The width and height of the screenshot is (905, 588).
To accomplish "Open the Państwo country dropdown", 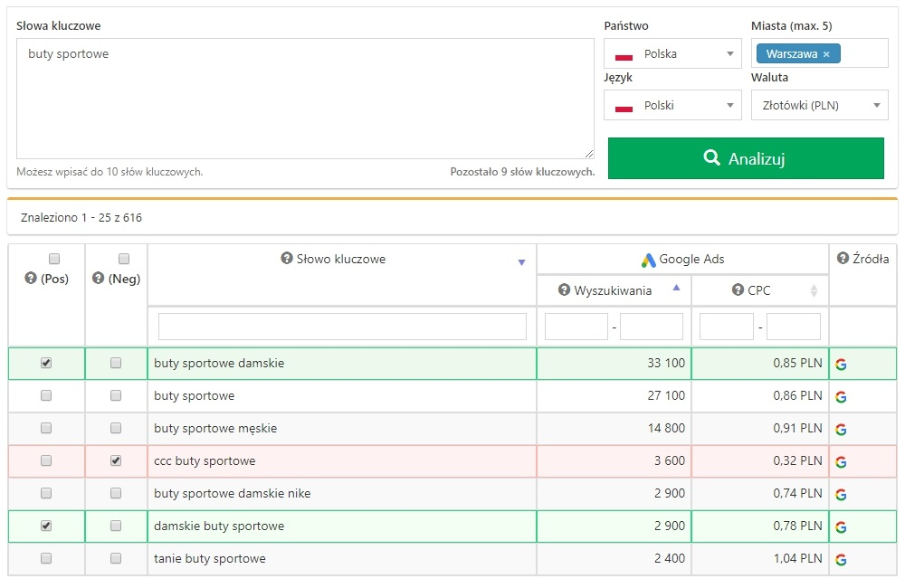I will pyautogui.click(x=672, y=54).
